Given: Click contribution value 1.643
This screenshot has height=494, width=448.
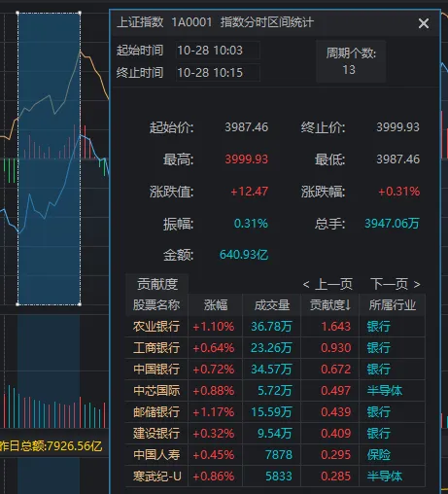Looking at the screenshot, I should [335, 327].
